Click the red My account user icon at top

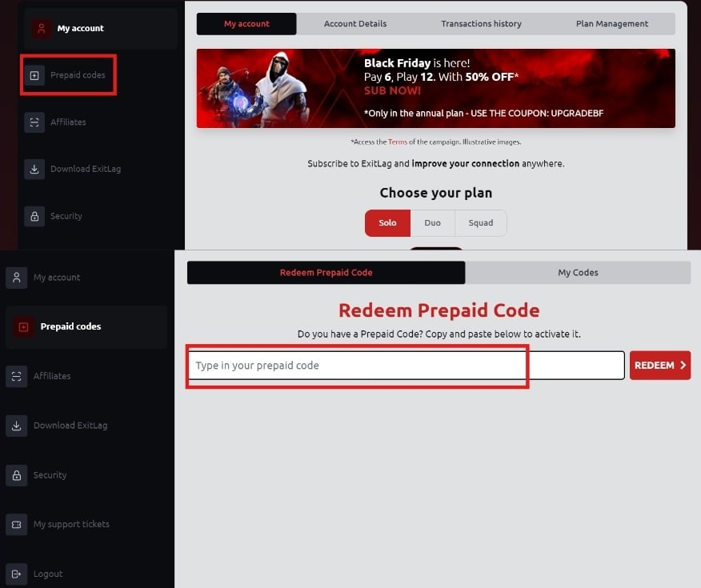pos(41,29)
